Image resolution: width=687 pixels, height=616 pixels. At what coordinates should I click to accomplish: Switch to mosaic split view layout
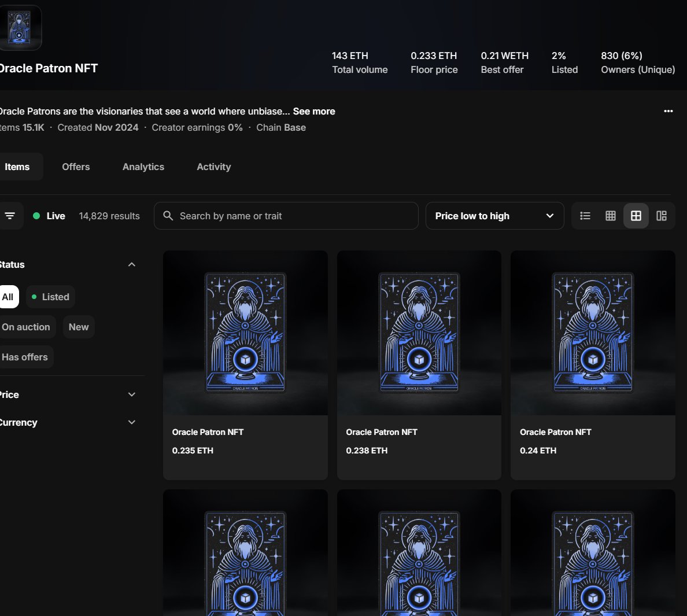[x=661, y=216]
